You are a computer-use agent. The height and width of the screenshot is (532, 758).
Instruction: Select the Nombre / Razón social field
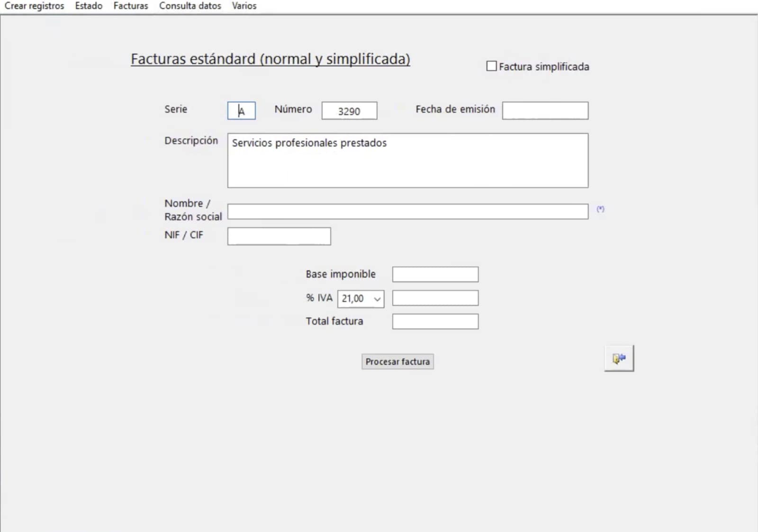point(407,212)
